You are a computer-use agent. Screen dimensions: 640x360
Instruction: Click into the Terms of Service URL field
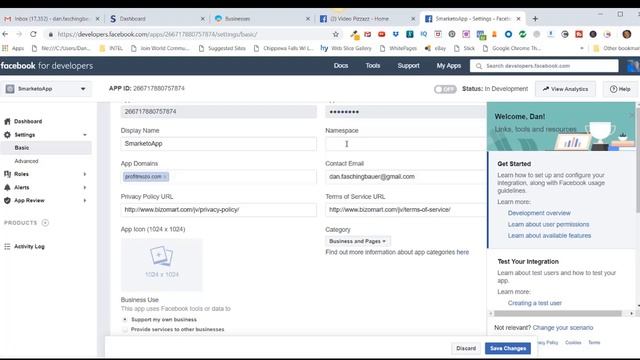click(x=405, y=210)
